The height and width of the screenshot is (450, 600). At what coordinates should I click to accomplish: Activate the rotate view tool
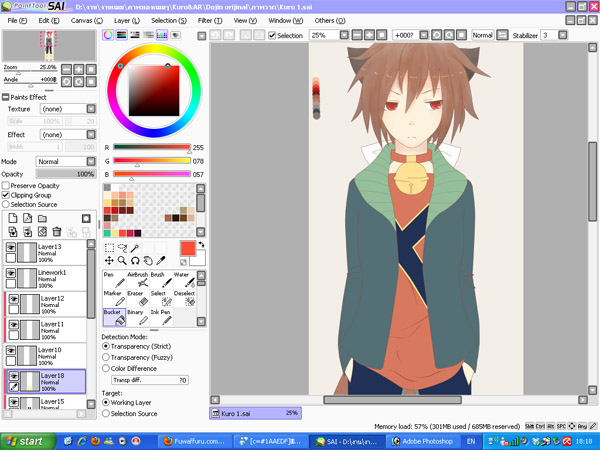pos(135,261)
